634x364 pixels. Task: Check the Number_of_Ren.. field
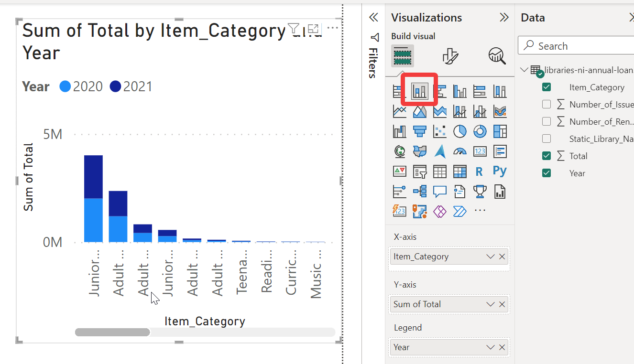pos(547,122)
